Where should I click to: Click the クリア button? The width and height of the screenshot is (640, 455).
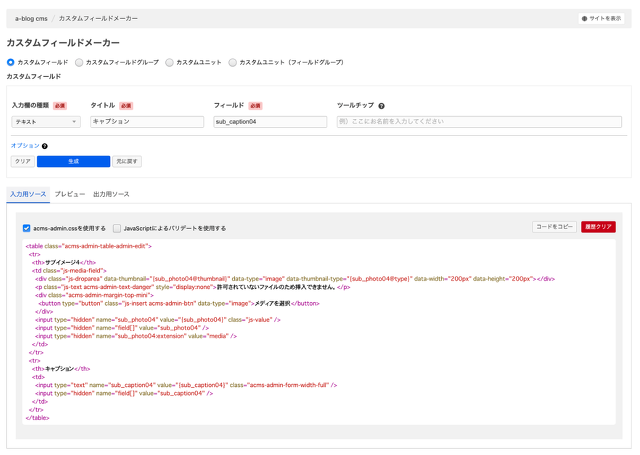[x=22, y=161]
